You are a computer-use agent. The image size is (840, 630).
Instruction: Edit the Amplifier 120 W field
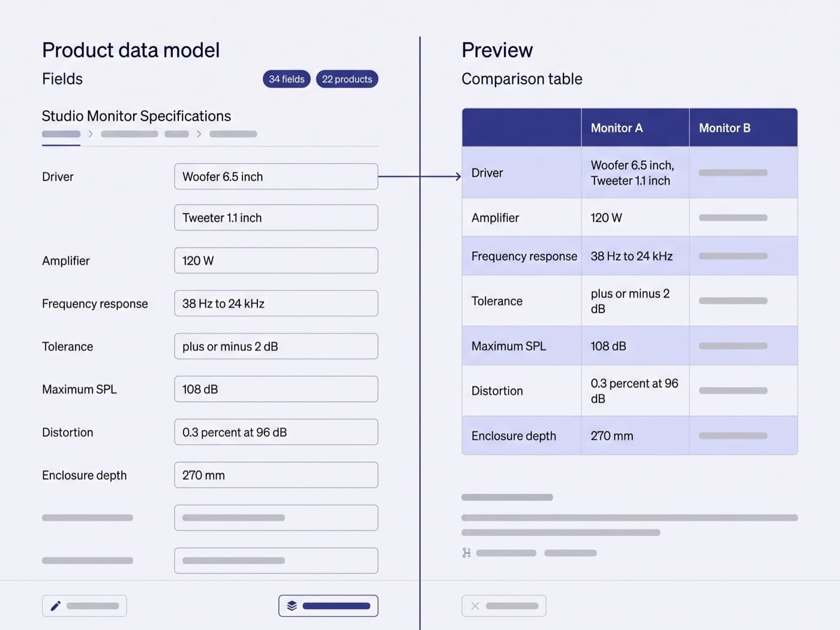point(276,260)
